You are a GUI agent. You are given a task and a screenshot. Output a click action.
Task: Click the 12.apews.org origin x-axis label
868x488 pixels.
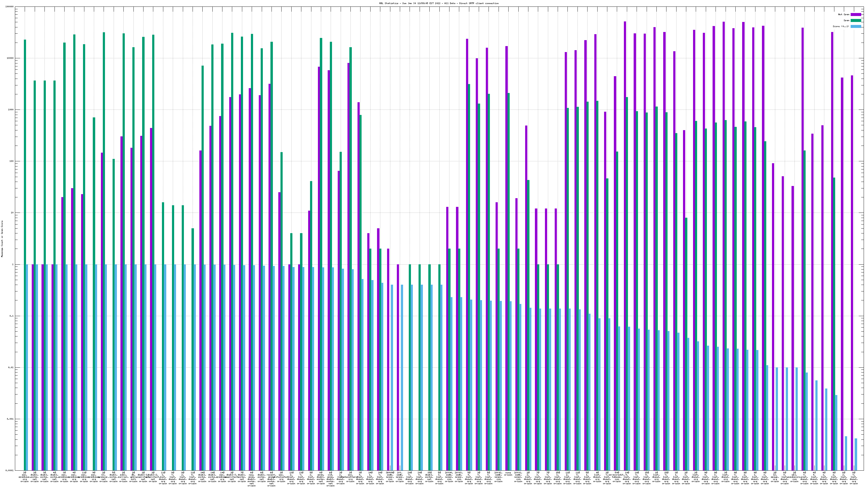click(775, 477)
